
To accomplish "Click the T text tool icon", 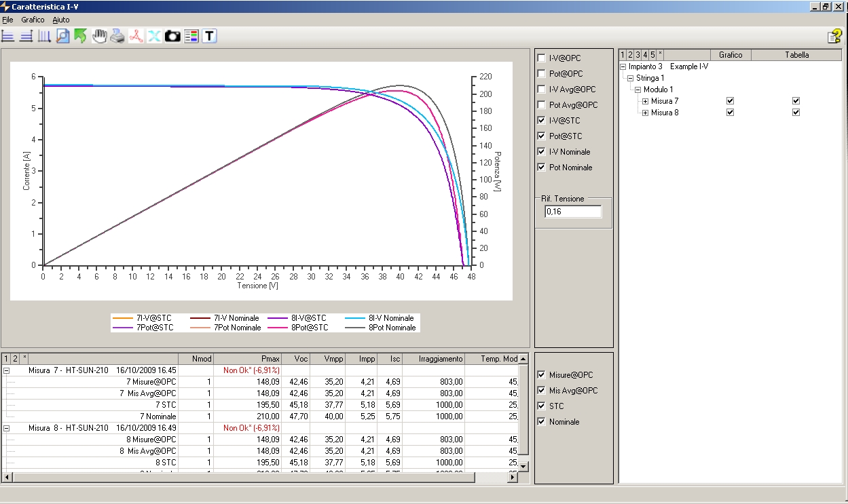I will coord(209,36).
